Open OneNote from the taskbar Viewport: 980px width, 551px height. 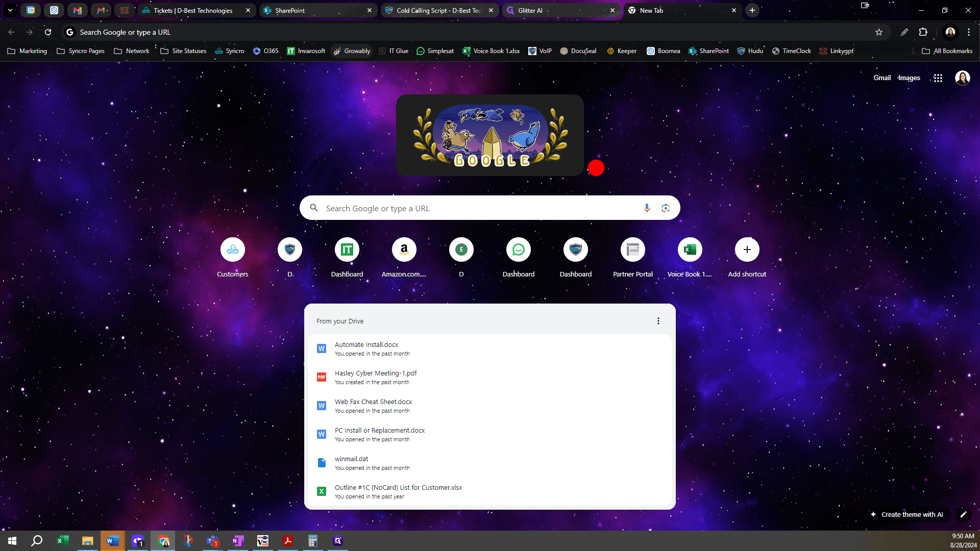(x=238, y=541)
